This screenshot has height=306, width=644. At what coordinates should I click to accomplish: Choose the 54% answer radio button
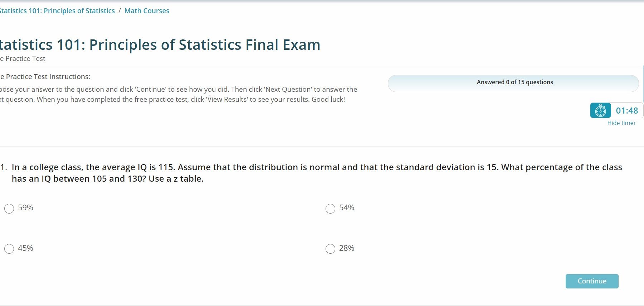[x=330, y=209]
